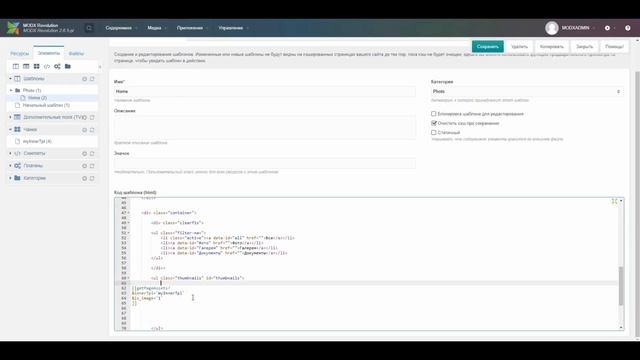Click the Удалить delete button
The image size is (640, 360).
pos(520,47)
